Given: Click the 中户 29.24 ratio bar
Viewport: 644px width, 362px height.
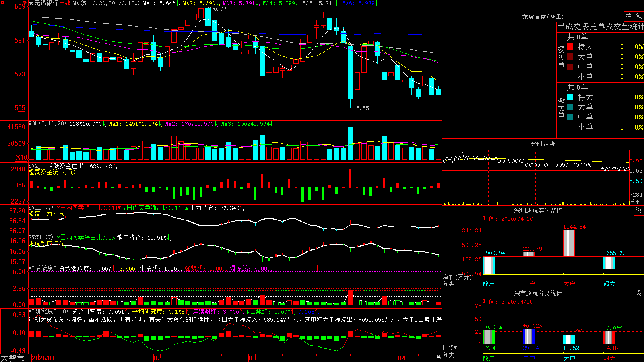Looking at the screenshot, I should click(x=528, y=337).
